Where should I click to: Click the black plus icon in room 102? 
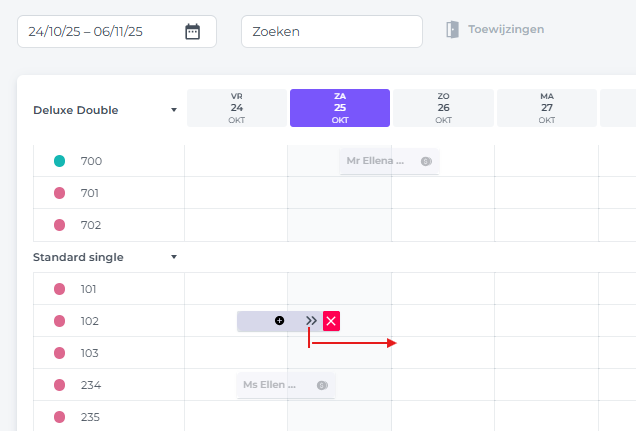click(x=279, y=321)
